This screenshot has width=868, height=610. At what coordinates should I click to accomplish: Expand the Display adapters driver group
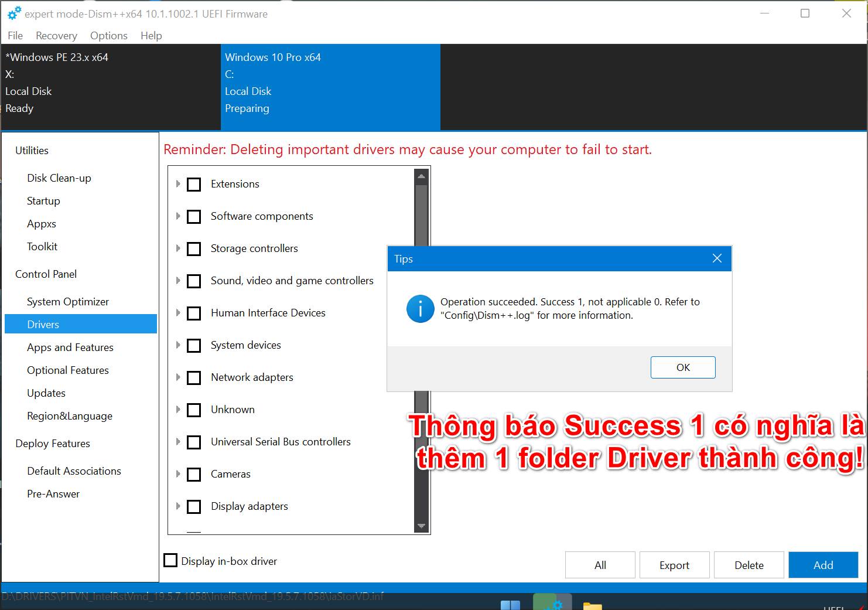point(178,506)
